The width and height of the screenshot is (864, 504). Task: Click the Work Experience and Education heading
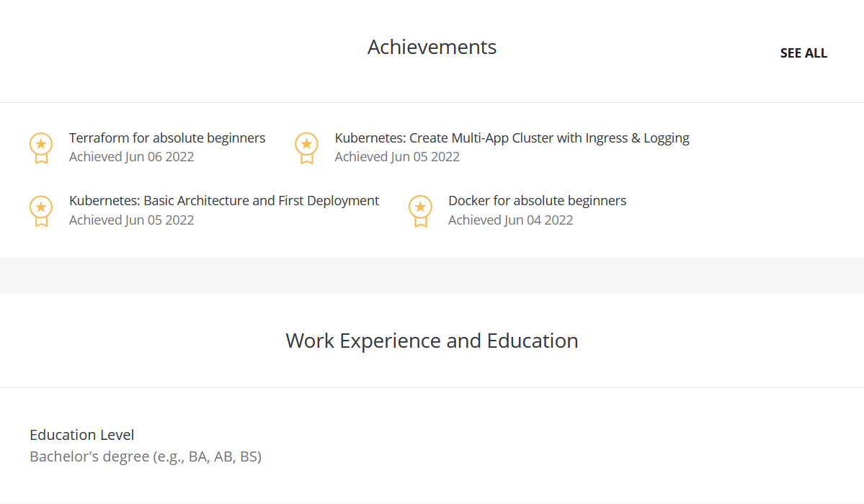tap(432, 341)
